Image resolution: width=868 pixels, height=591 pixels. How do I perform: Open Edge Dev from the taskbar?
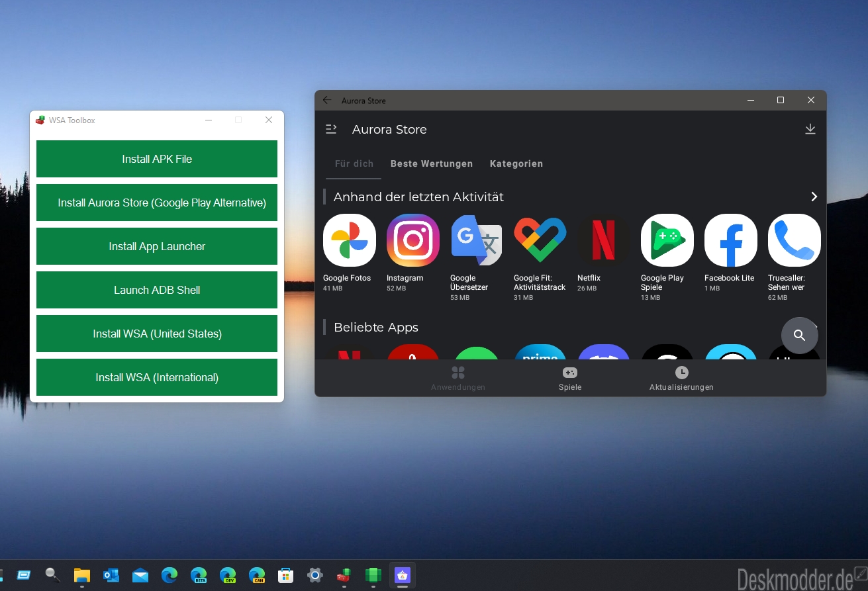point(228,574)
